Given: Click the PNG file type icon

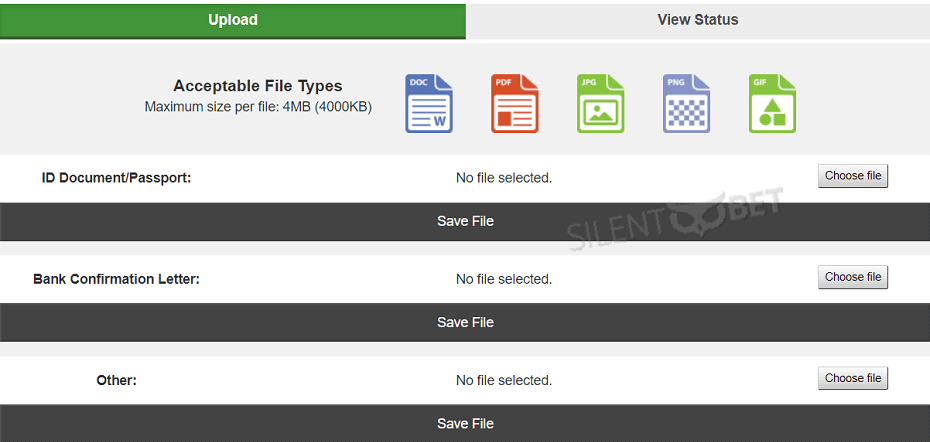Looking at the screenshot, I should (x=686, y=103).
